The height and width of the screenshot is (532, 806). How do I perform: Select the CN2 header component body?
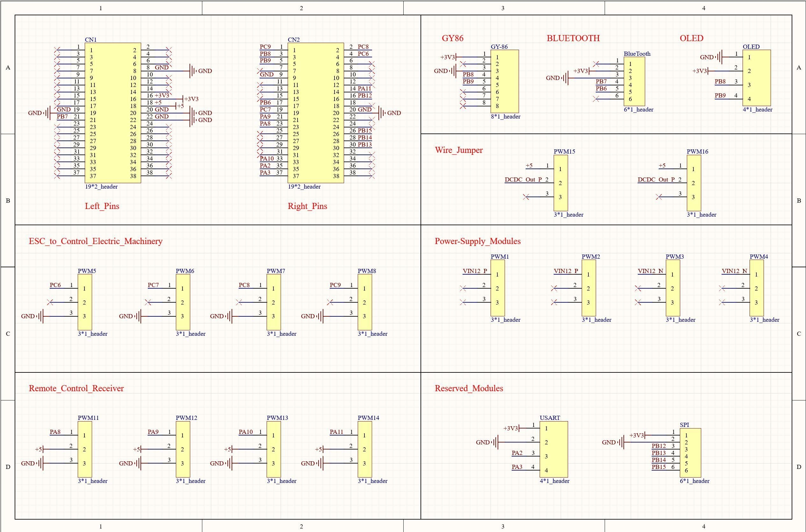pyautogui.click(x=315, y=113)
